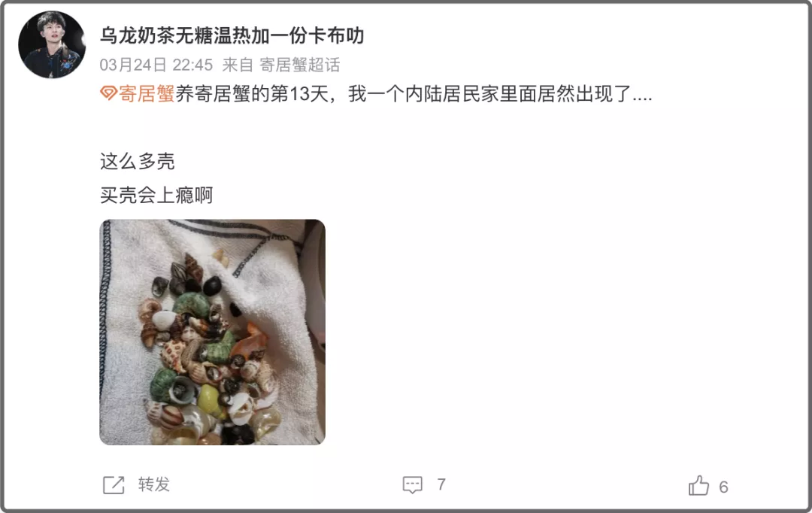This screenshot has height=513, width=812.
Task: Click the like count 6
Action: click(x=723, y=487)
